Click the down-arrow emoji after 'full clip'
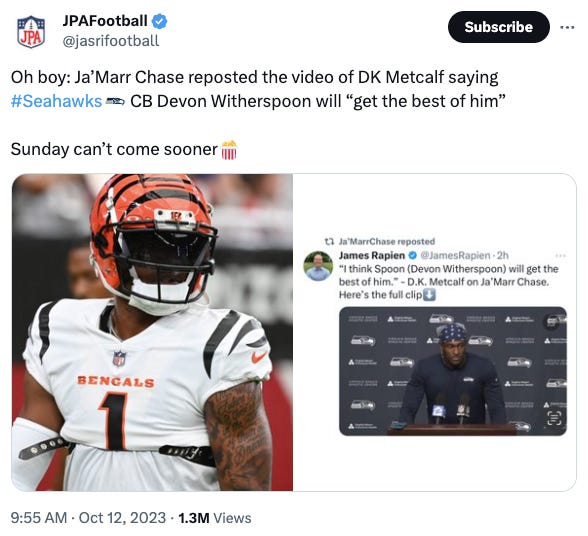This screenshot has height=536, width=588. (x=429, y=295)
